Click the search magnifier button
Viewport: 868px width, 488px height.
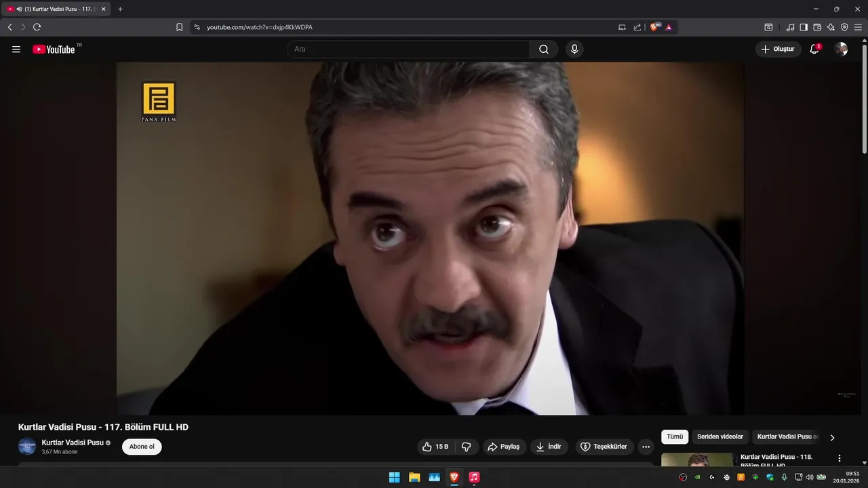coord(544,49)
